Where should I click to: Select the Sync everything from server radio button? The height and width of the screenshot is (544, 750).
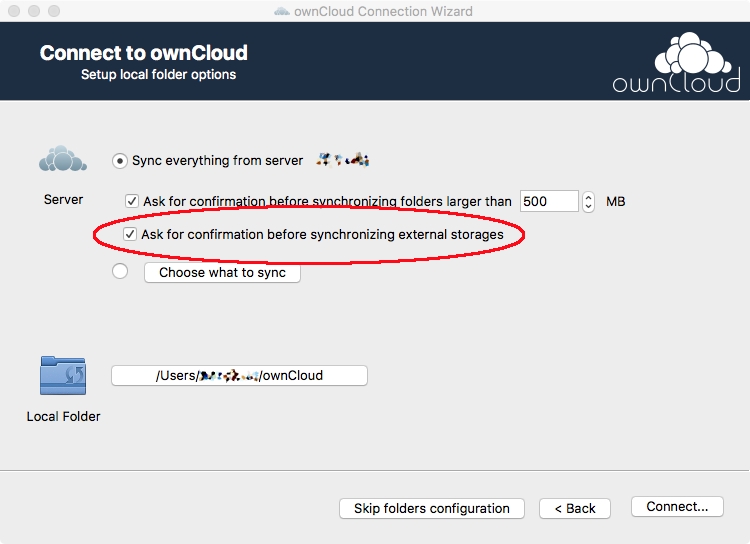pyautogui.click(x=120, y=161)
